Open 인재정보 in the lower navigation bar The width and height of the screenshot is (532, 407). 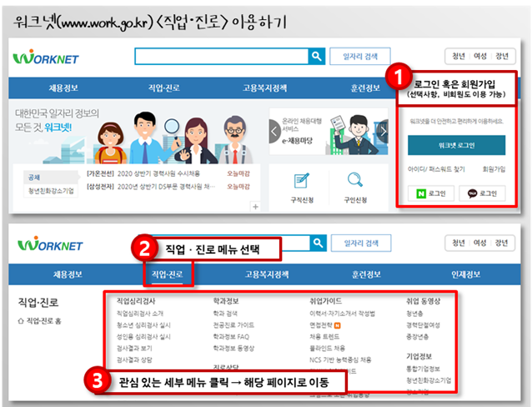[x=466, y=274]
